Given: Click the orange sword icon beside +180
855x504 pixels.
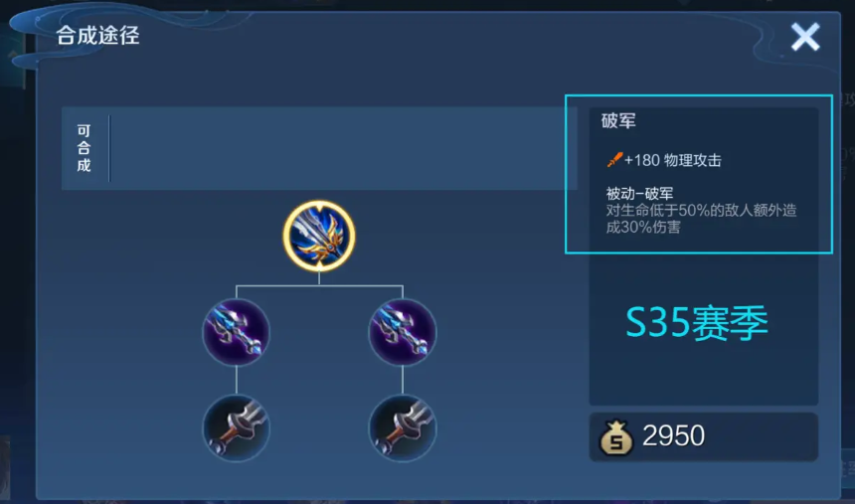Looking at the screenshot, I should click(x=614, y=160).
